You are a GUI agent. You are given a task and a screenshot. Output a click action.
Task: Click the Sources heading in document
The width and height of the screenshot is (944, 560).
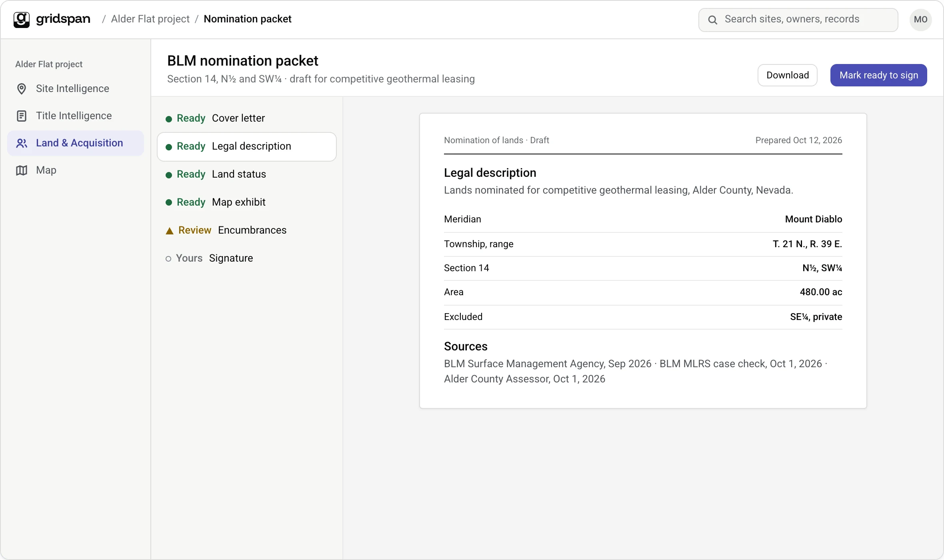point(466,346)
